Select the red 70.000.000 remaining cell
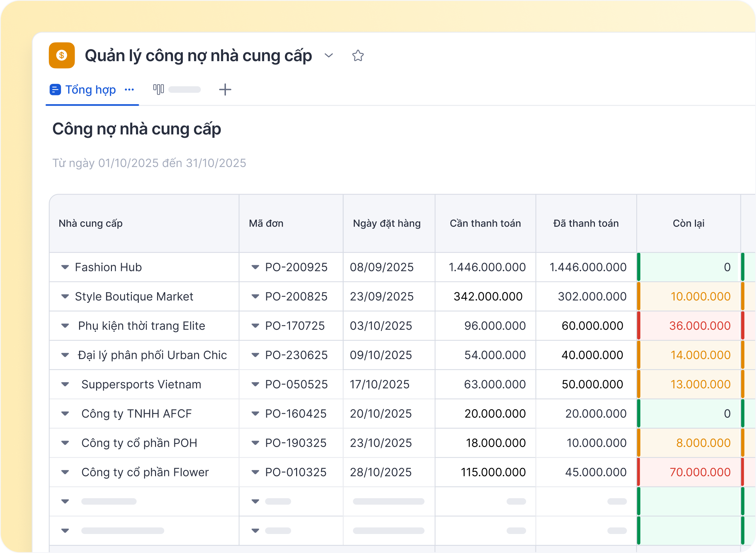This screenshot has height=553, width=756. (700, 472)
